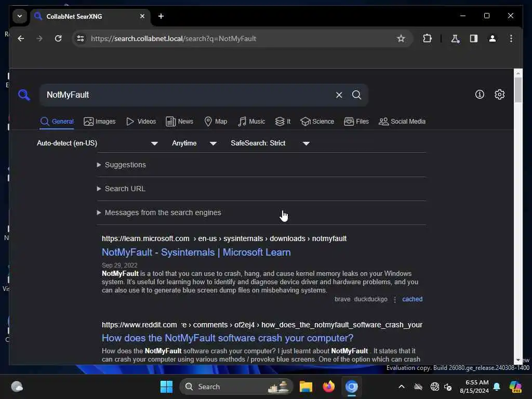Open the Chrome three-dot menu
This screenshot has height=399, width=532.
pos(511,38)
